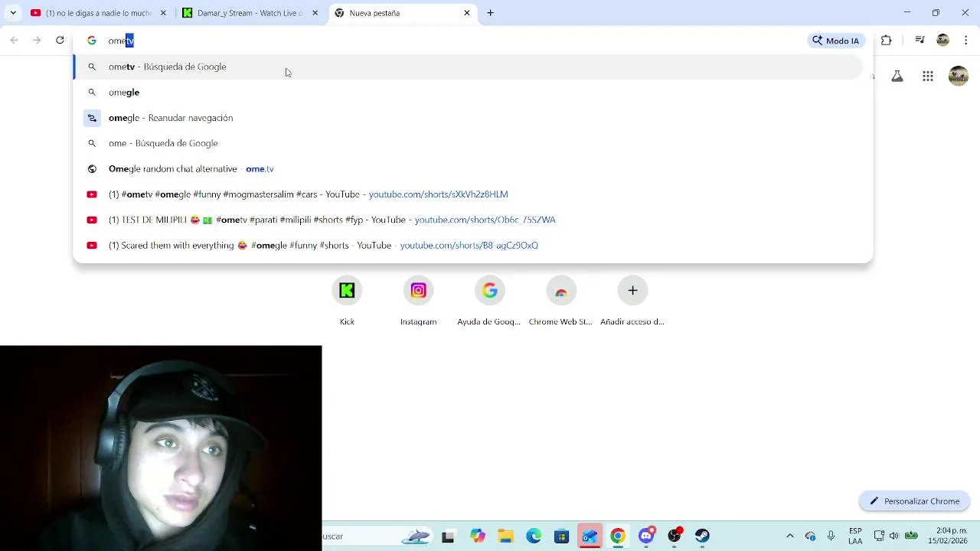This screenshot has height=551, width=980.
Task: Open Microsoft Store from the taskbar
Action: click(562, 536)
